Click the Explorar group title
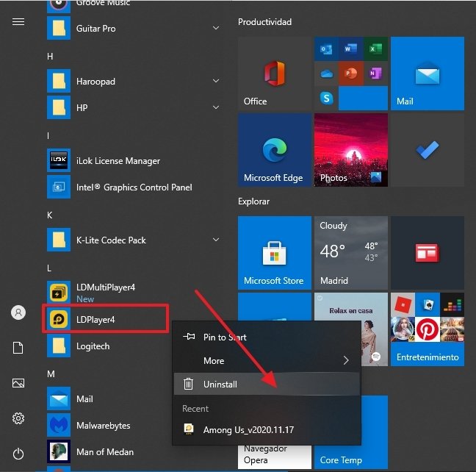This screenshot has height=472, width=476. [253, 201]
